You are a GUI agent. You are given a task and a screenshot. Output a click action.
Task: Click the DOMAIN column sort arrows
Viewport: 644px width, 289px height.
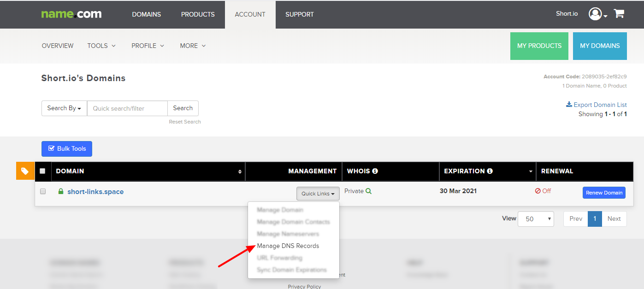click(x=240, y=171)
